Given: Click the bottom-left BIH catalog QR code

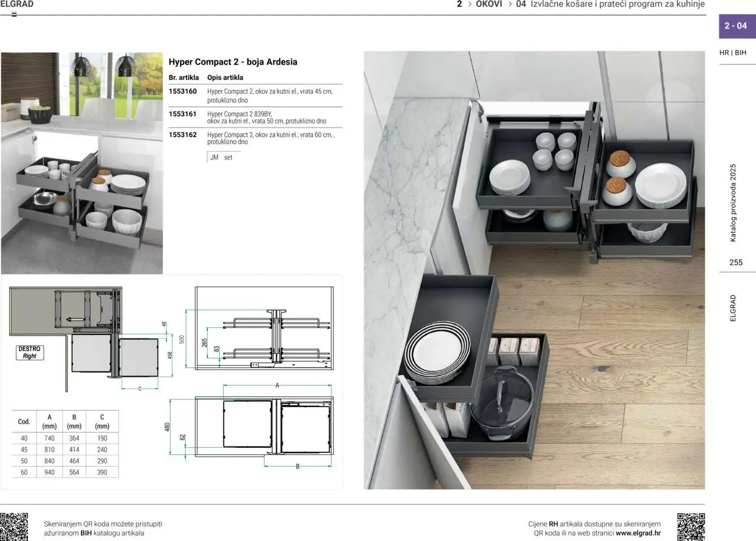Looking at the screenshot, I should pyautogui.click(x=14, y=527).
